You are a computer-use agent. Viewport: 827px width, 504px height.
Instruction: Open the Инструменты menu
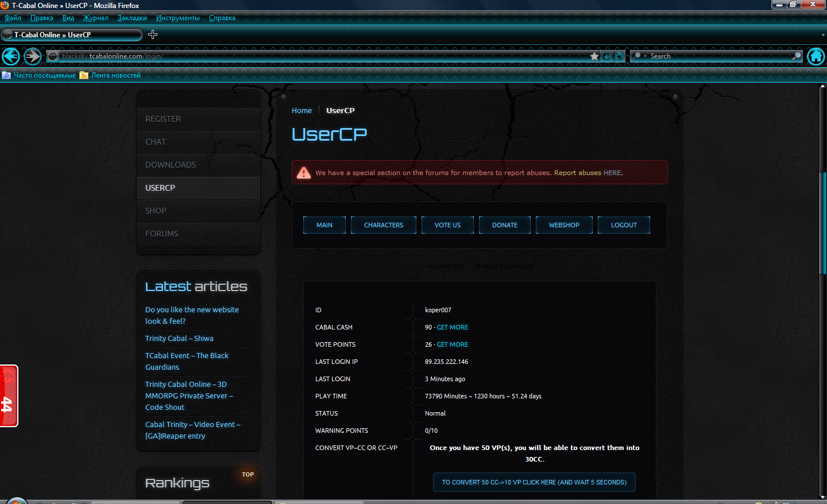click(178, 18)
